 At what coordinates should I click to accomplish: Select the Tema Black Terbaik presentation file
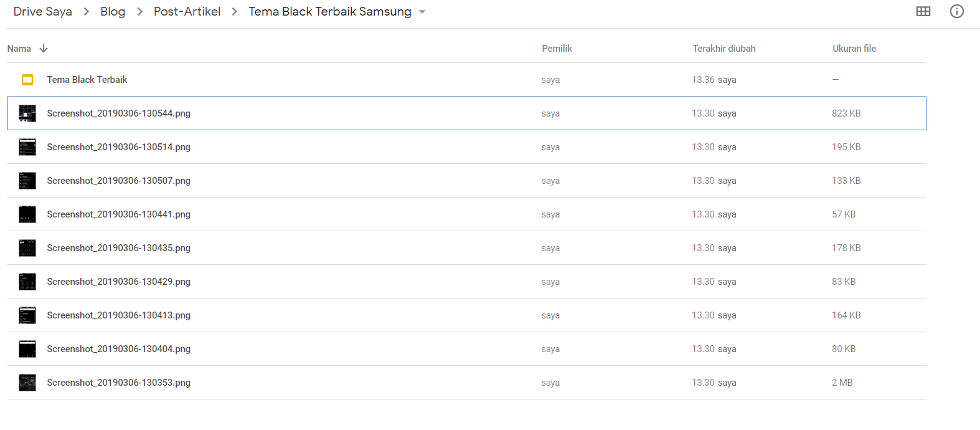point(466,80)
